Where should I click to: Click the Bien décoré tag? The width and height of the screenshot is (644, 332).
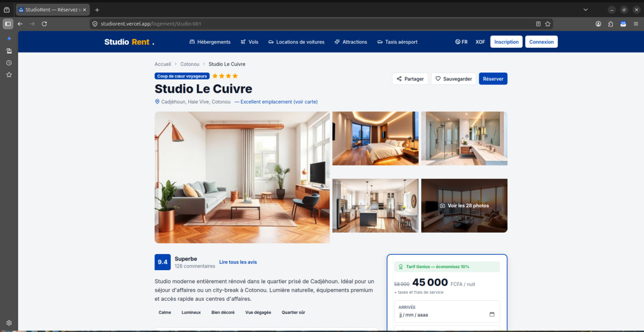(x=223, y=312)
